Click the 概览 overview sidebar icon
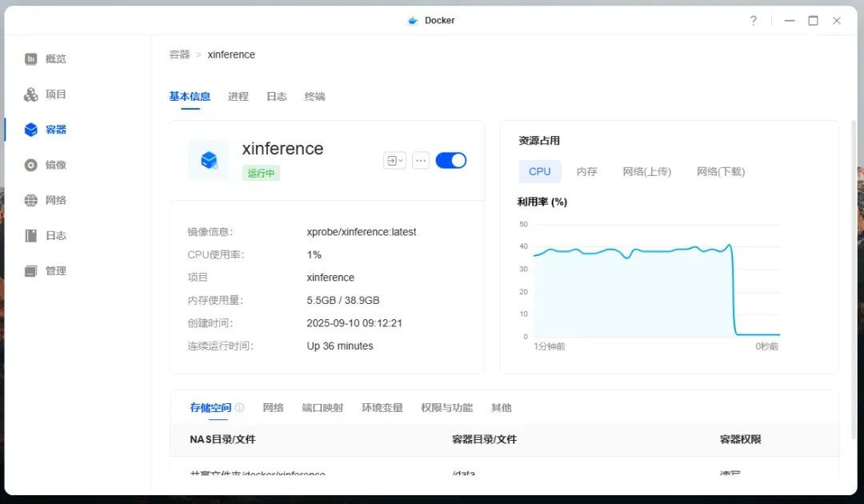This screenshot has height=504, width=864. (31, 59)
